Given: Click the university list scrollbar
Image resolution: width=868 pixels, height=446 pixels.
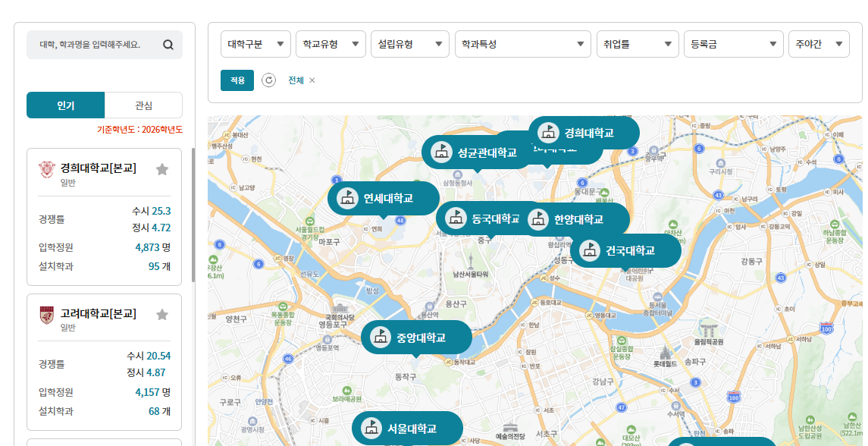Looking at the screenshot, I should coord(193,215).
